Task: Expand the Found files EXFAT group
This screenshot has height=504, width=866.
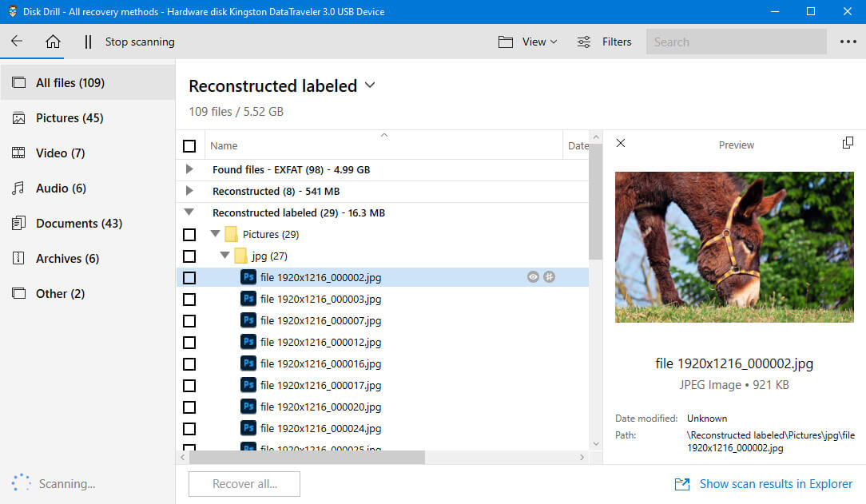Action: coord(189,169)
